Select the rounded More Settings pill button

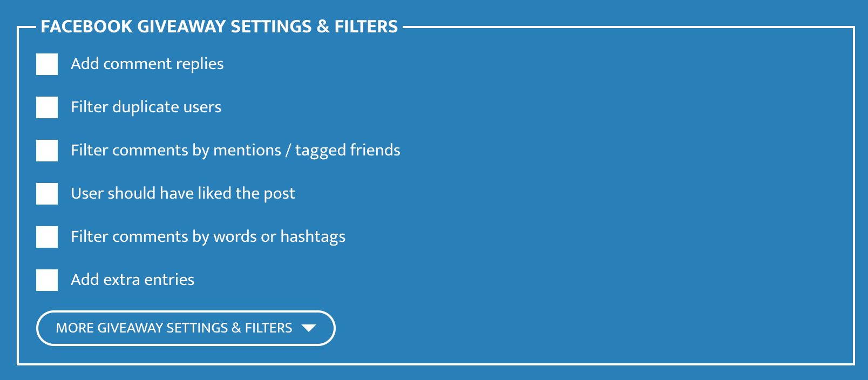[x=185, y=328]
